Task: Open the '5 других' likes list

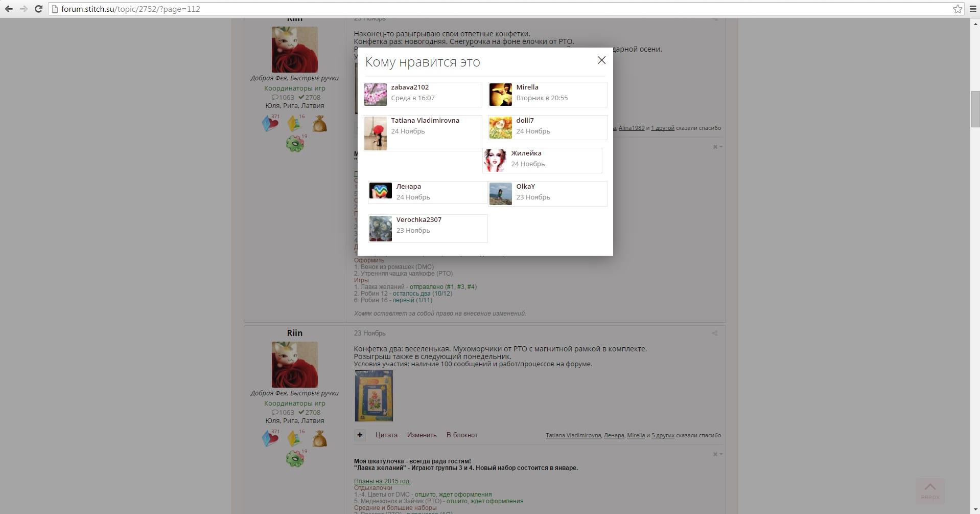Action: [x=663, y=435]
